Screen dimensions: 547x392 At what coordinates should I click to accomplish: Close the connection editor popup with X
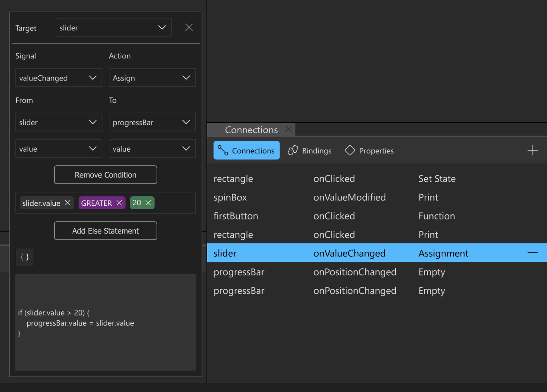189,27
